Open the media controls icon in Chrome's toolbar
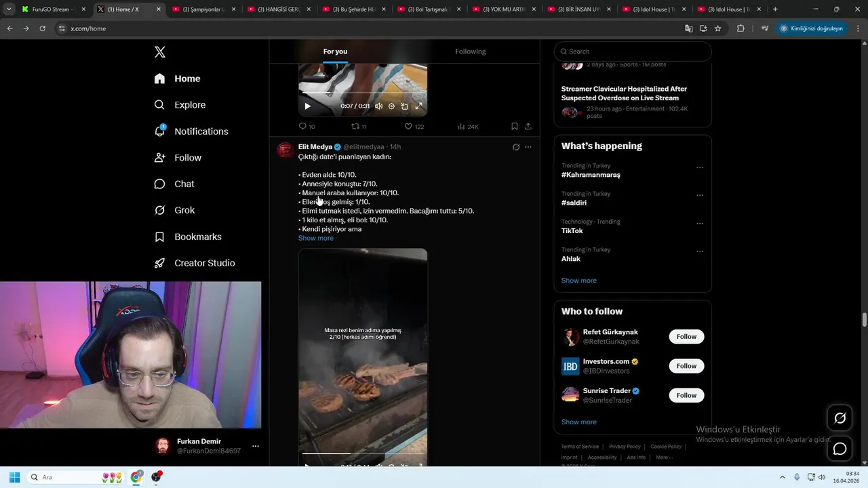The width and height of the screenshot is (868, 488). (765, 28)
